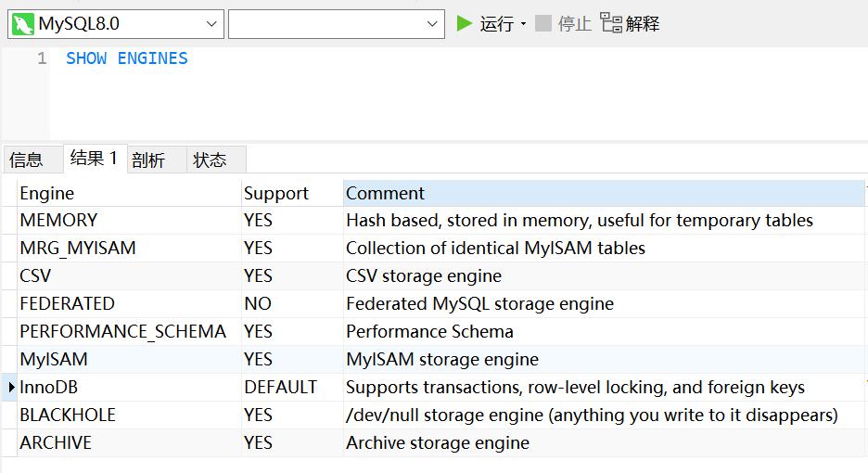The width and height of the screenshot is (868, 473).
Task: Click the Explain query plan icon
Action: pyautogui.click(x=610, y=23)
